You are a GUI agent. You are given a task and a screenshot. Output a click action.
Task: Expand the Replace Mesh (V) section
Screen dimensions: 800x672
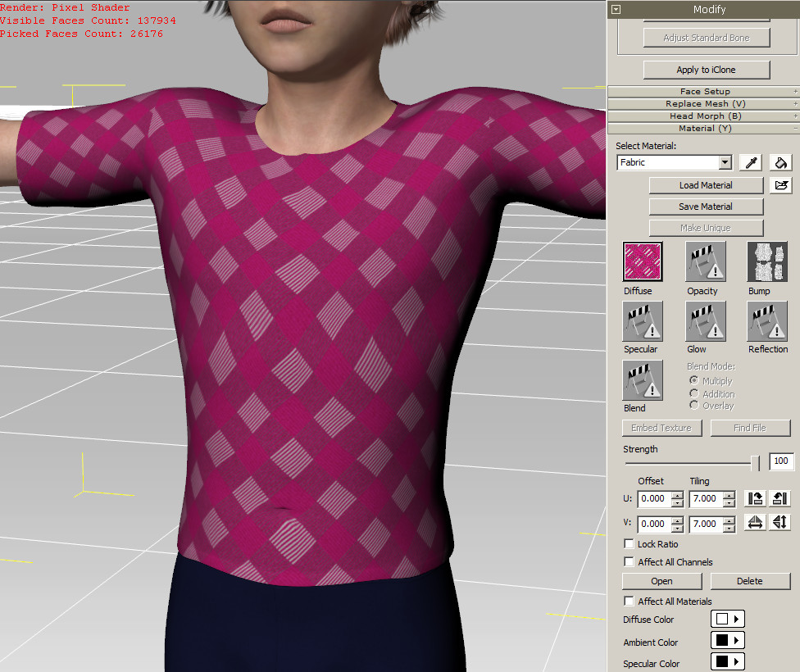pyautogui.click(x=703, y=103)
